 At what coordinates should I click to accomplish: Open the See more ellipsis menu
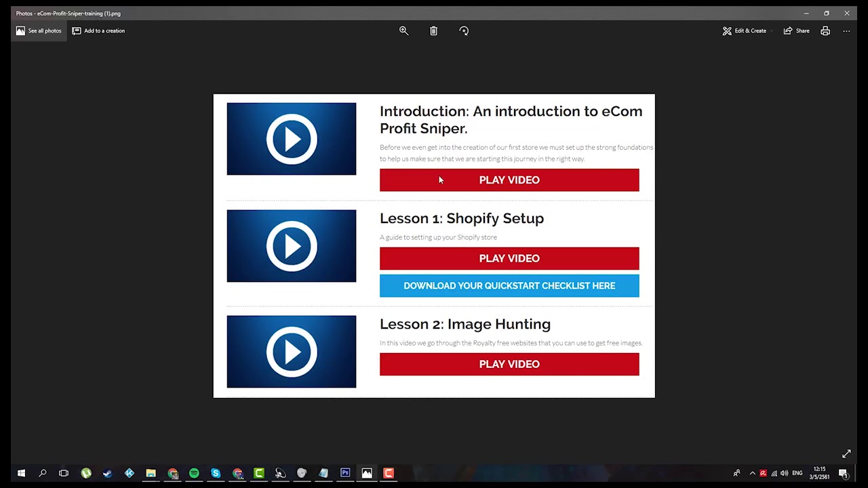coord(846,30)
